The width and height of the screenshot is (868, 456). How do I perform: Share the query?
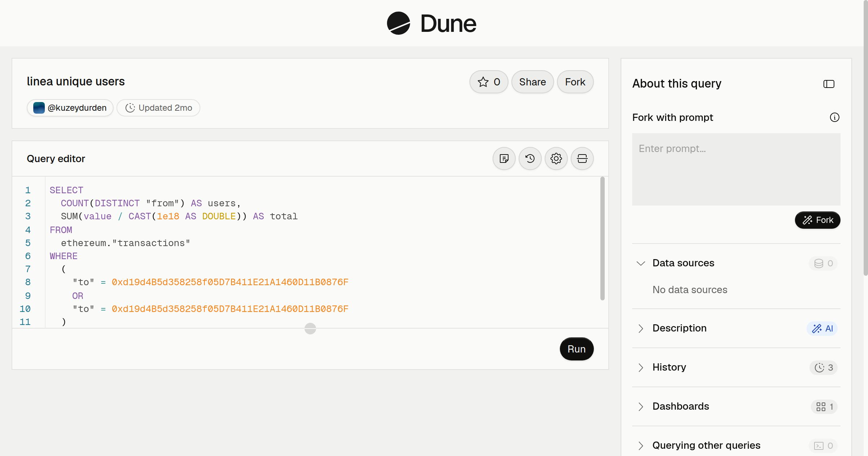pyautogui.click(x=532, y=82)
